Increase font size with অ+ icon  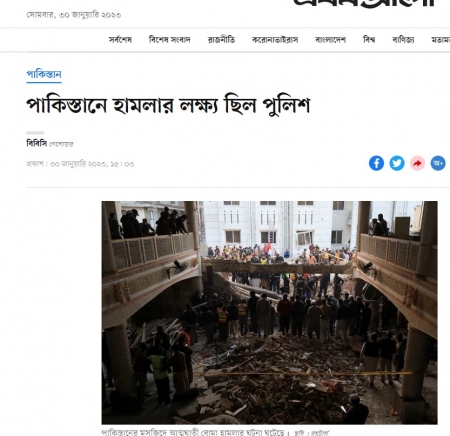click(x=438, y=163)
